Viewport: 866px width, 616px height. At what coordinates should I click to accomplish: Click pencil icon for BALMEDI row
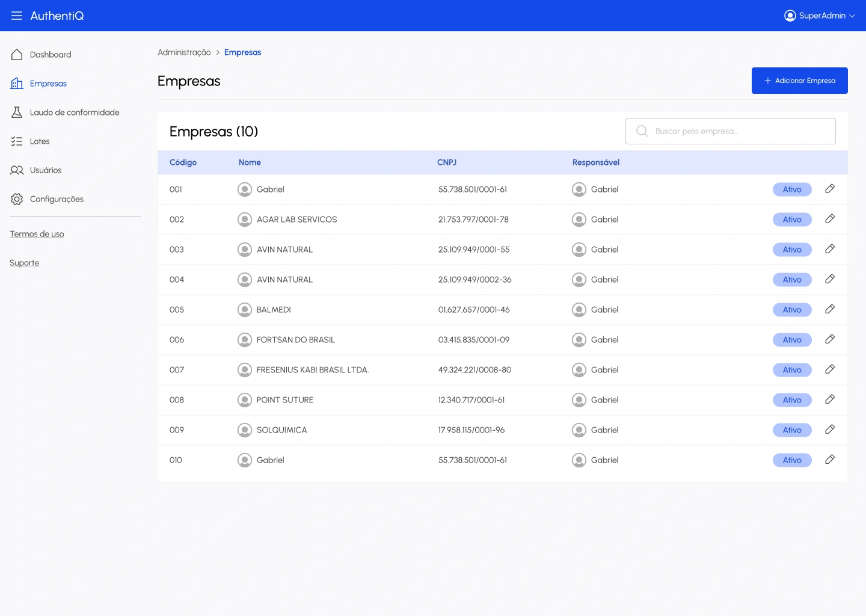pos(830,309)
